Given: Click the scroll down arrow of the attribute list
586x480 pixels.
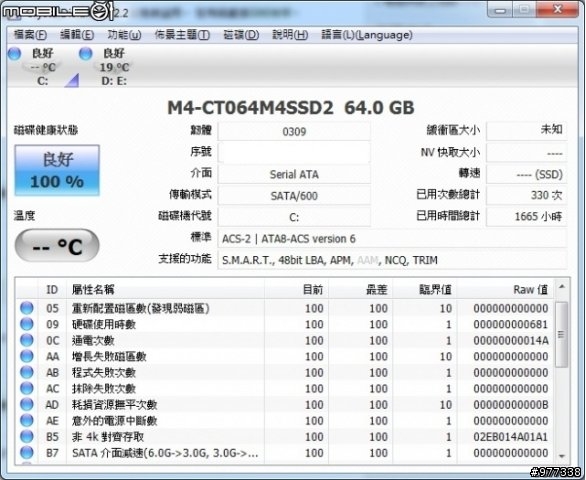Looking at the screenshot, I should point(561,456).
